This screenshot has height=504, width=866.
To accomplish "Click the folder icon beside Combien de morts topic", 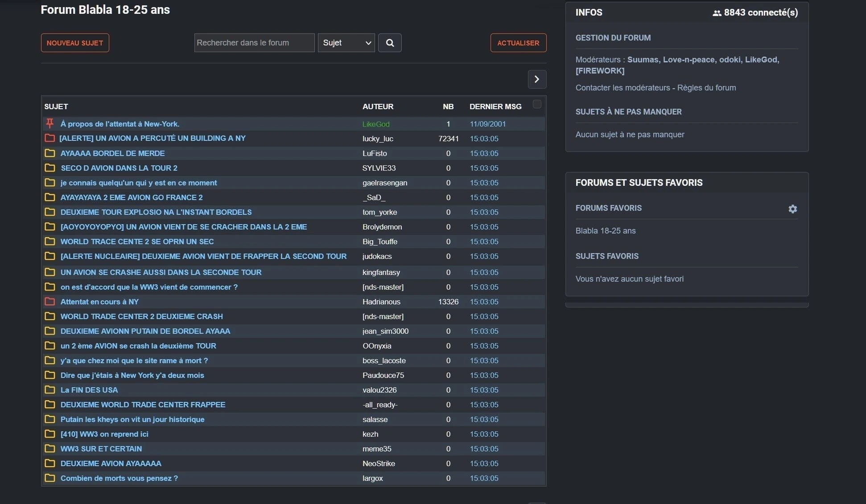I will [49, 478].
